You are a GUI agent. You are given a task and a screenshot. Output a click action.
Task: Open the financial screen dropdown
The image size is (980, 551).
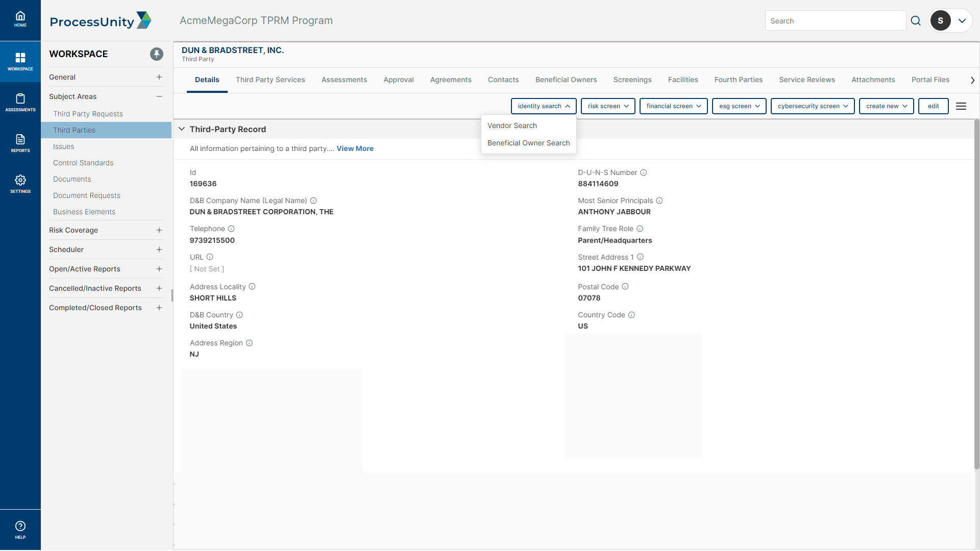(x=673, y=106)
